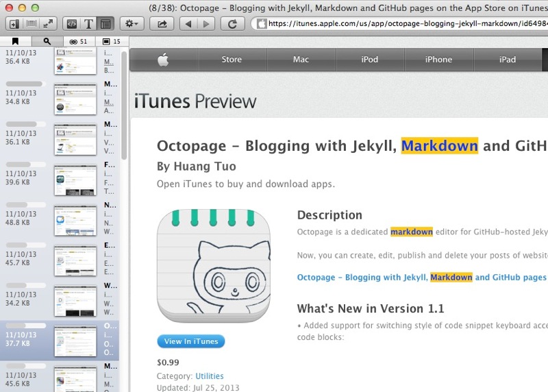Toggle the sidebar collapse button
Image resolution: width=548 pixels, height=392 pixels.
click(14, 24)
